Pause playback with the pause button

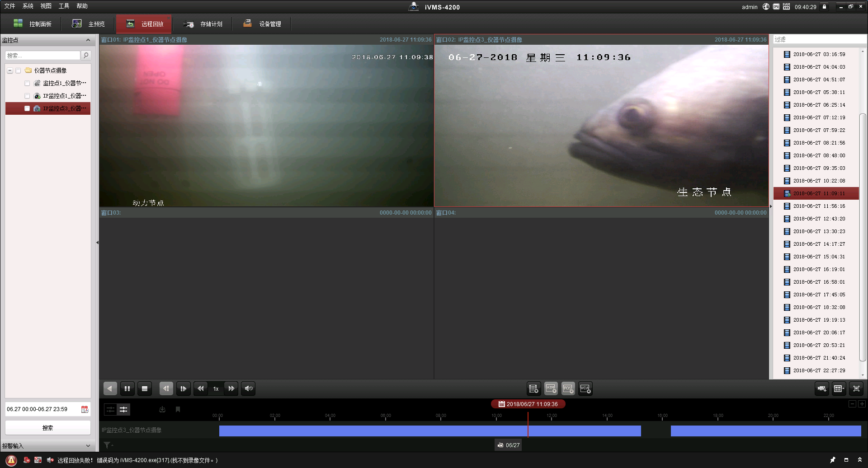tap(127, 388)
